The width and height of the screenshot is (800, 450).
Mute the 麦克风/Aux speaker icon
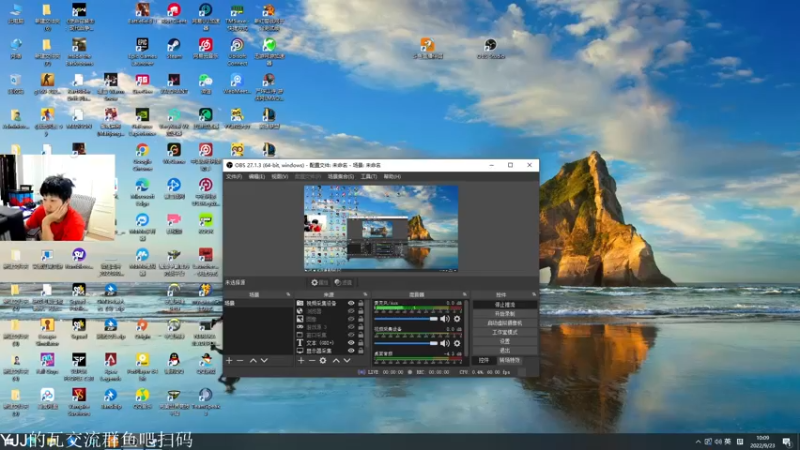(445, 319)
